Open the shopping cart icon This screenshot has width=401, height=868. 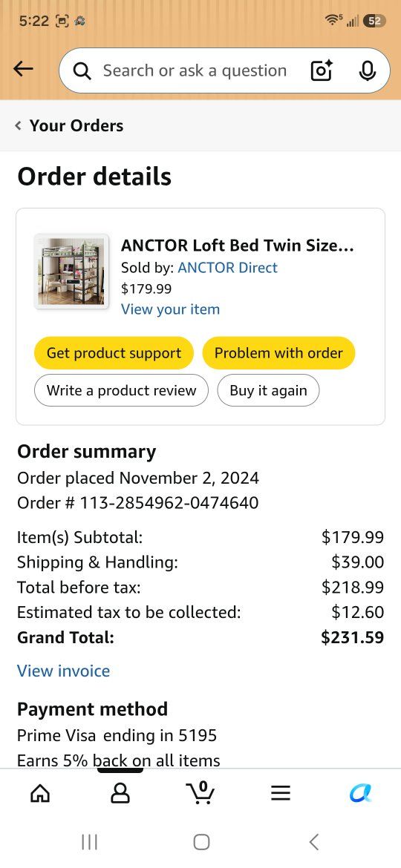point(200,793)
